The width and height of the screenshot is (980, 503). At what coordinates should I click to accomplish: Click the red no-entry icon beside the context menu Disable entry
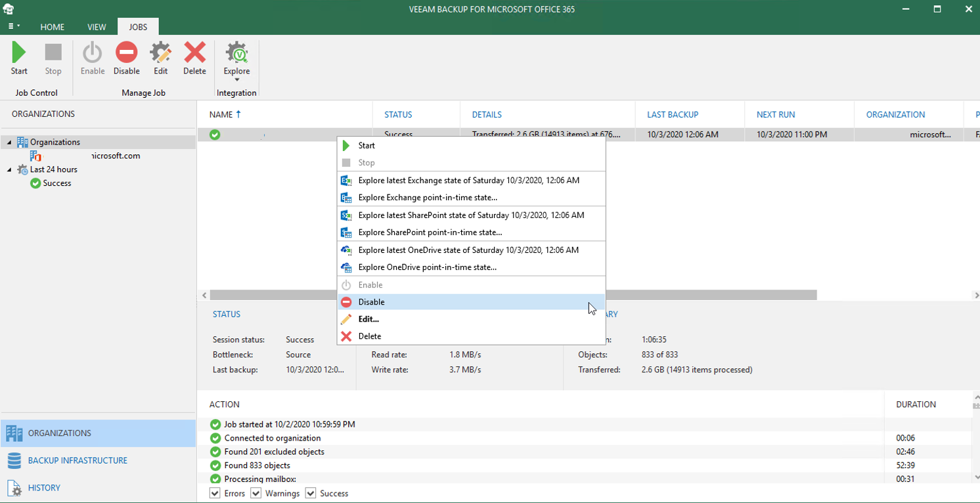click(346, 302)
